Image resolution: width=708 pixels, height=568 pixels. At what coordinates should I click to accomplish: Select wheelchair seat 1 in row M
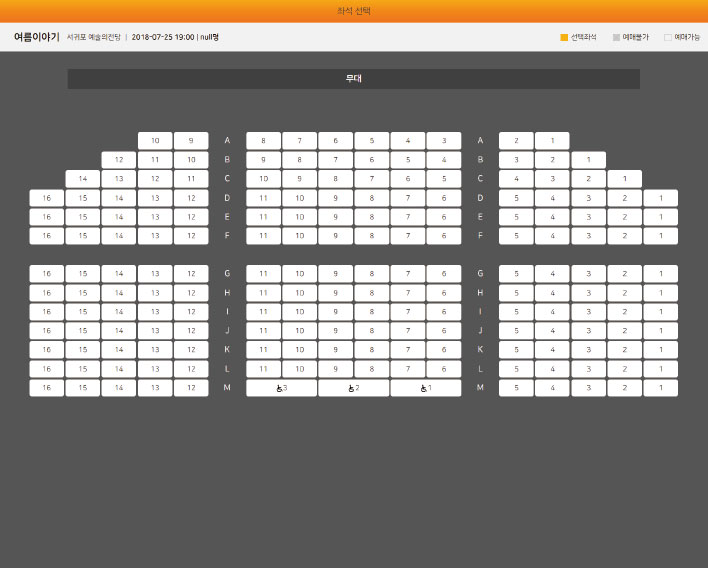[x=426, y=388]
